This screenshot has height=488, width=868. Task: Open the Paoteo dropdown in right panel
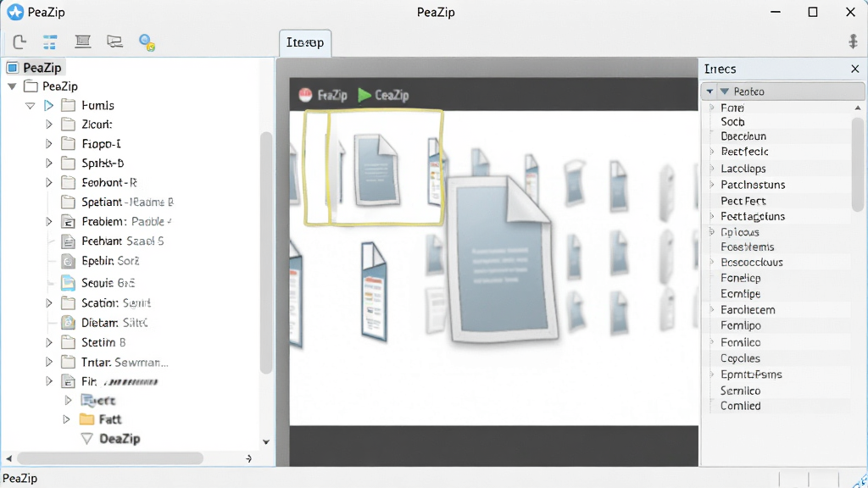click(709, 91)
